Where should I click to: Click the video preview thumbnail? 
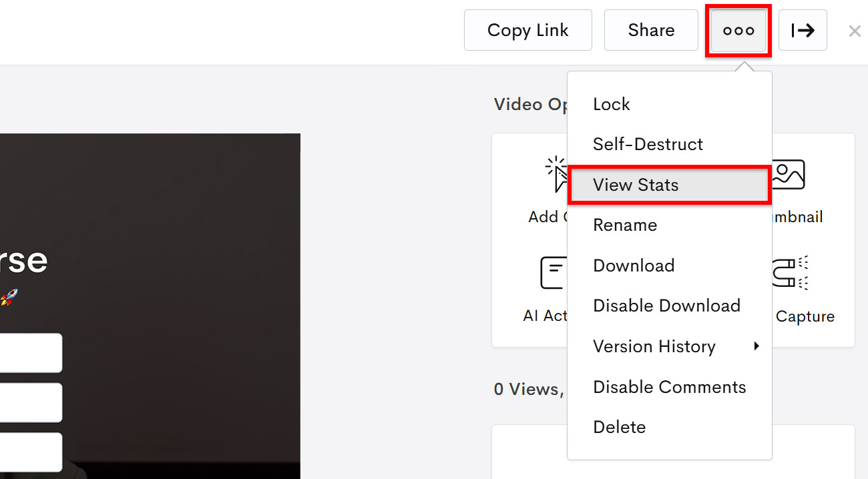[150, 306]
